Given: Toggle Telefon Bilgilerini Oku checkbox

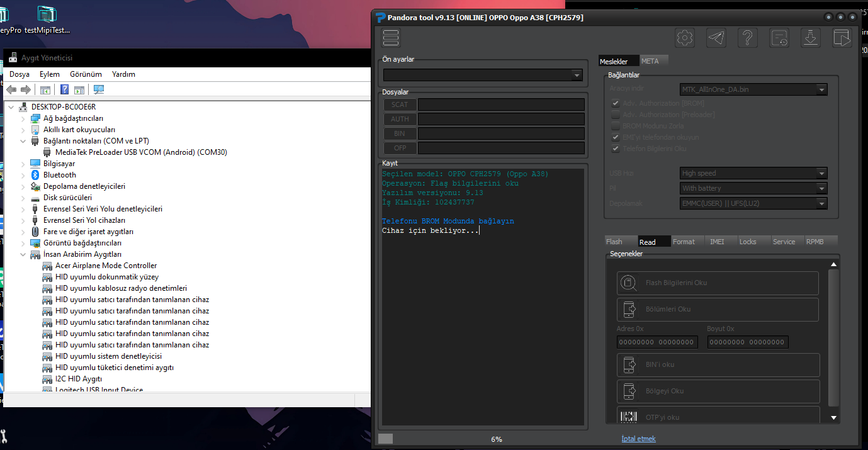Looking at the screenshot, I should [x=616, y=149].
